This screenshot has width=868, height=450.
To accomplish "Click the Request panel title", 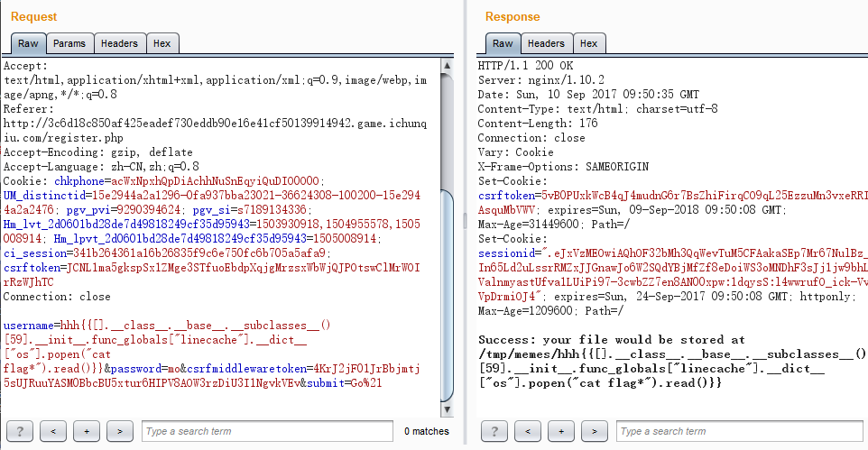I will click(x=33, y=16).
